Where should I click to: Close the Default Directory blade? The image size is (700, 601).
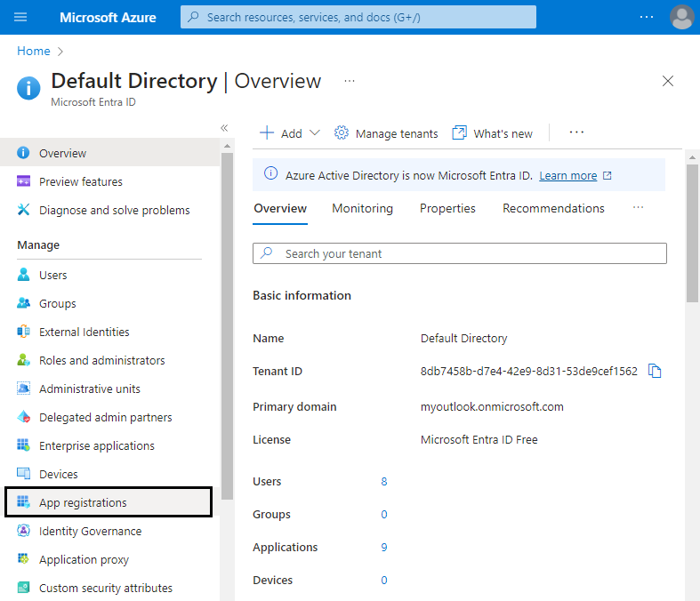point(667,81)
